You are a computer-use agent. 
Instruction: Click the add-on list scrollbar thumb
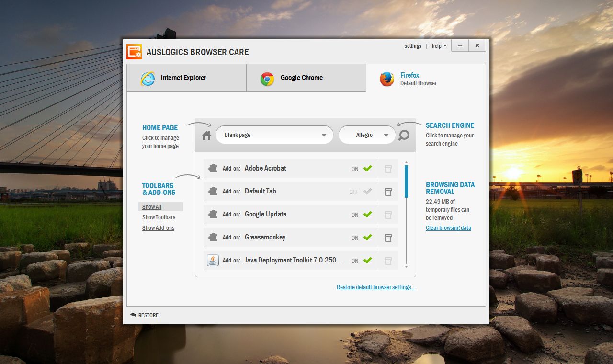coord(407,182)
